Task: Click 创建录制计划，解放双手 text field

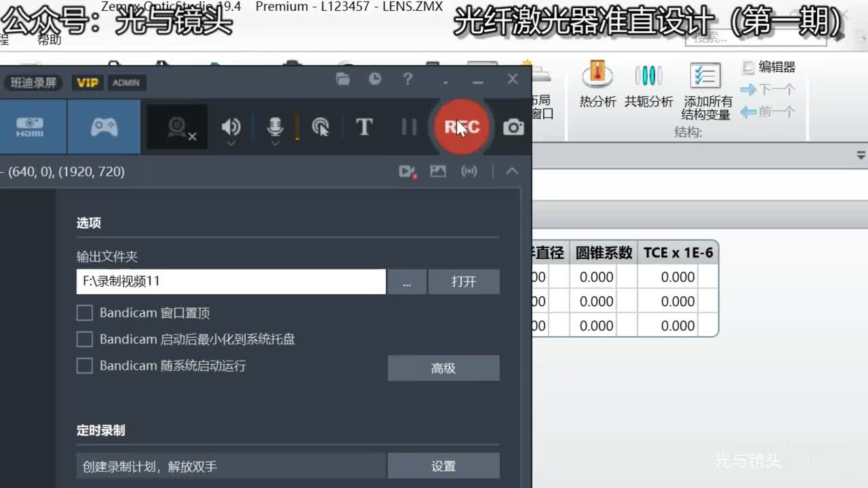Action: tap(231, 466)
